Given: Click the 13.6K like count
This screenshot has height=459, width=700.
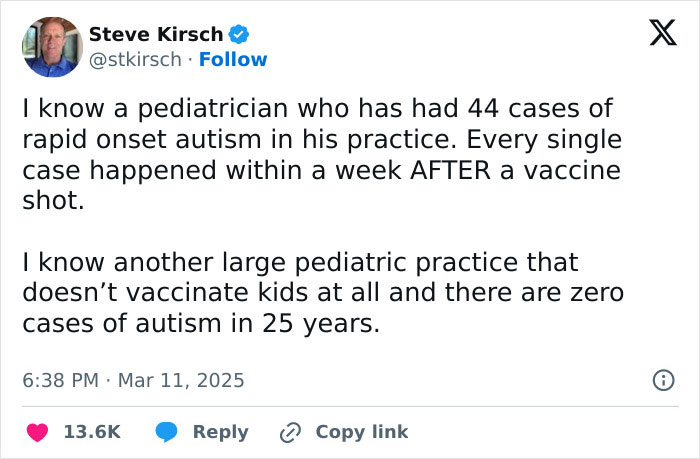Looking at the screenshot, I should pos(92,432).
